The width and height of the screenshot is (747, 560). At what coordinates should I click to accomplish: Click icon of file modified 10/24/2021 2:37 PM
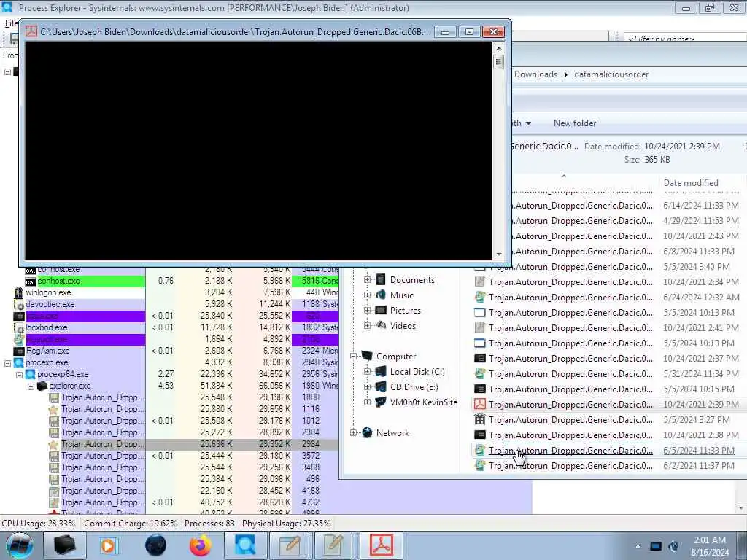point(480,359)
